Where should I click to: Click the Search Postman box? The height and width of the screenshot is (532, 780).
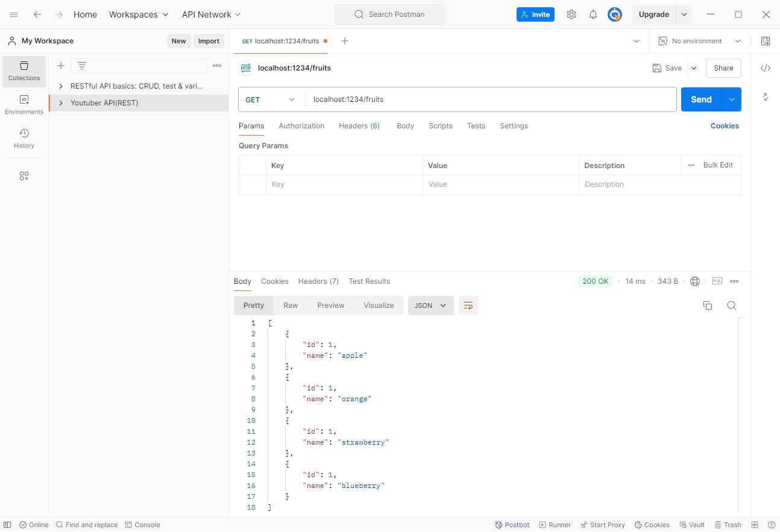[389, 14]
